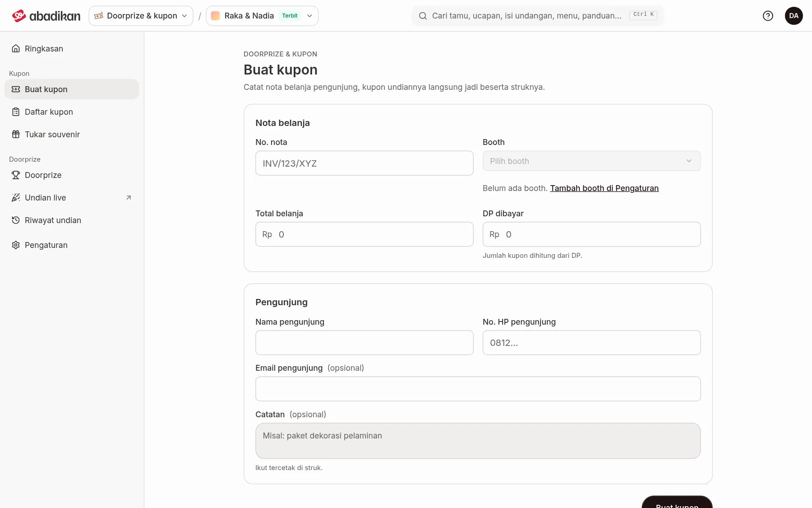This screenshot has width=812, height=508.
Task: Click the Ikut tercetak di struk note
Action: [x=289, y=467]
